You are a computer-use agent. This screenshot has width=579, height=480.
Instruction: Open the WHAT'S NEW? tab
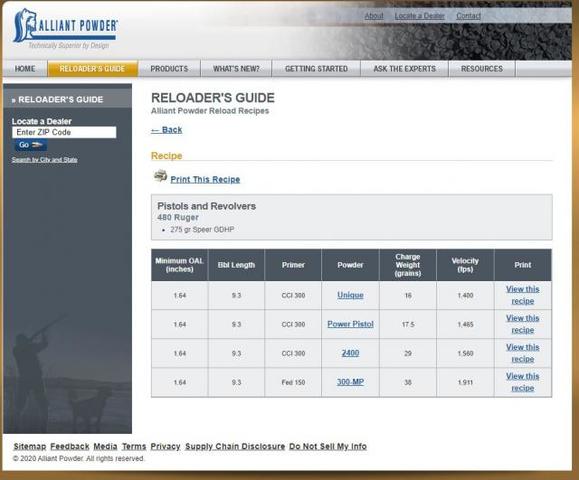pyautogui.click(x=236, y=69)
